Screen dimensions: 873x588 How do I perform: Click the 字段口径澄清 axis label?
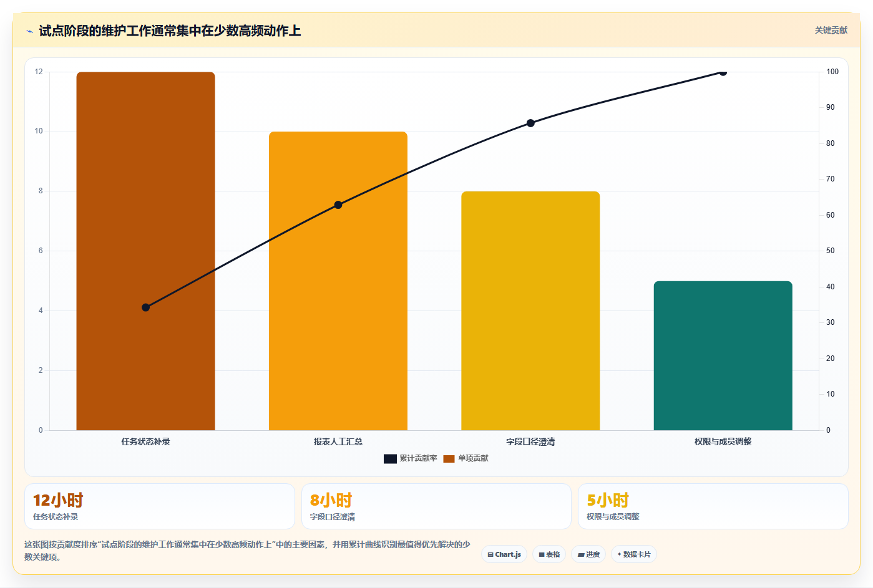tap(530, 441)
